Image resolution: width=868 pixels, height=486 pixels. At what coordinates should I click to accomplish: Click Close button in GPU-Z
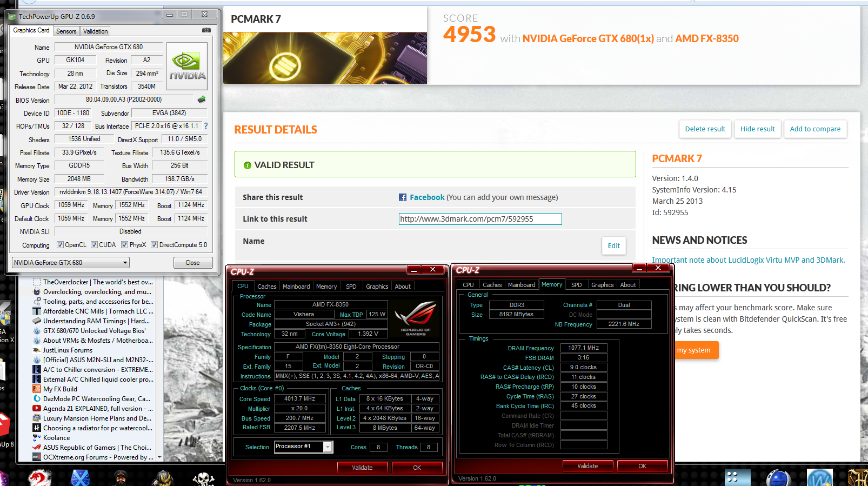pyautogui.click(x=192, y=263)
